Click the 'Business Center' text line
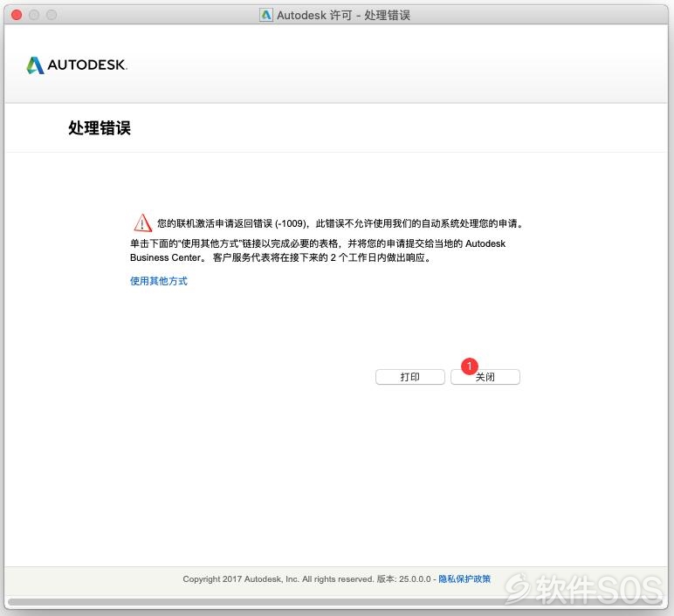Viewport: 674px width, 616px height. 280,257
